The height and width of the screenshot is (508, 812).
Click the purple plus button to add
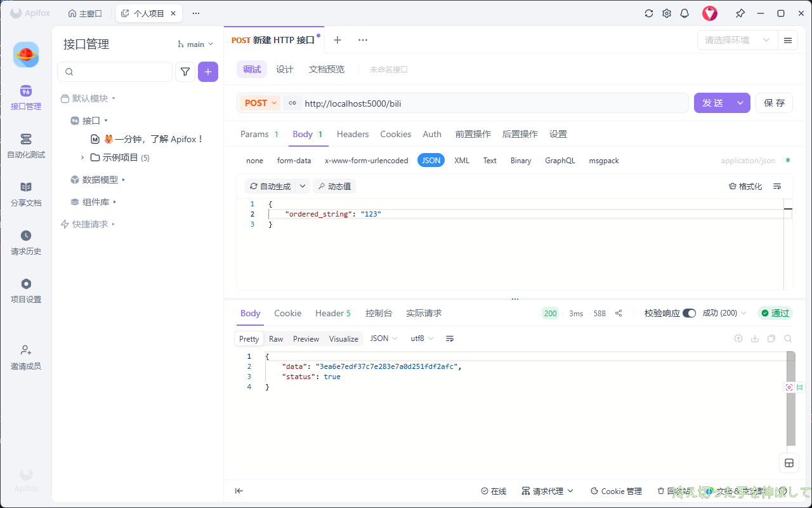coord(208,72)
